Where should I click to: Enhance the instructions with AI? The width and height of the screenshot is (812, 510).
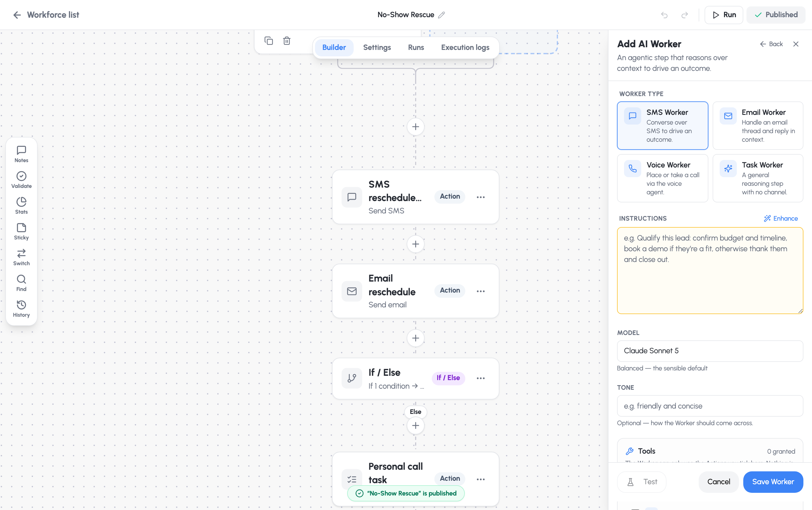tap(781, 218)
